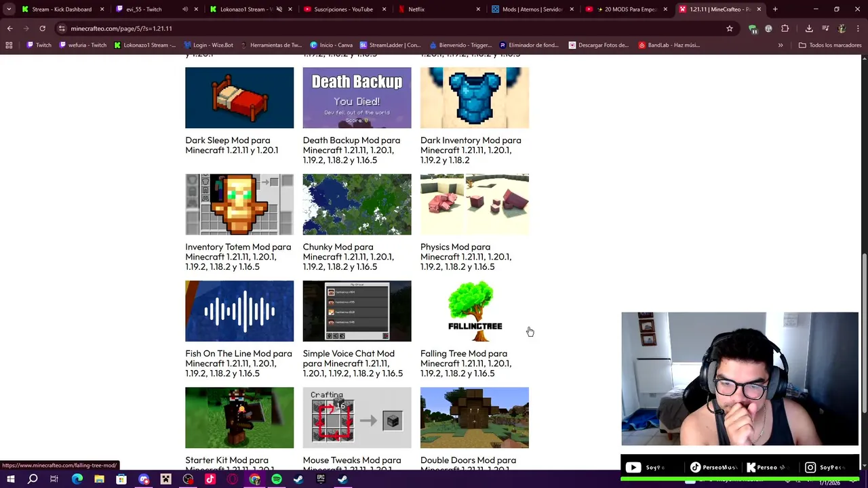
Task: Open the Mouse Tweaks crafting thumbnail
Action: tap(357, 418)
